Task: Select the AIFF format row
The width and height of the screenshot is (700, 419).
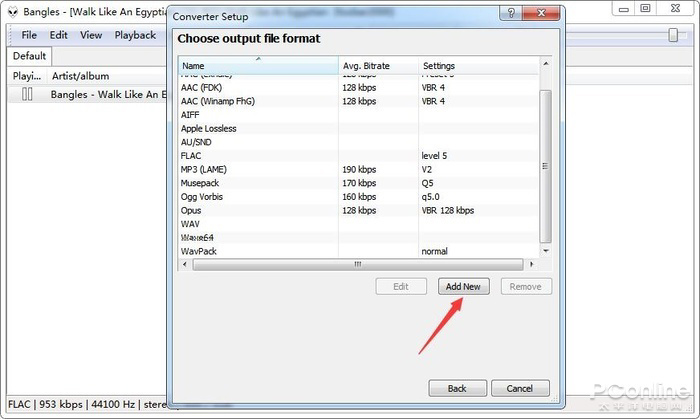Action: tap(358, 115)
